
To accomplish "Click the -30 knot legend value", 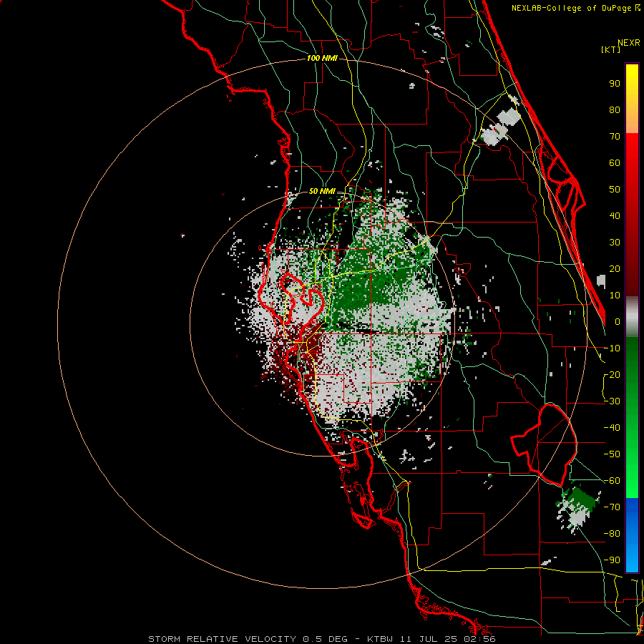I will click(x=612, y=401).
